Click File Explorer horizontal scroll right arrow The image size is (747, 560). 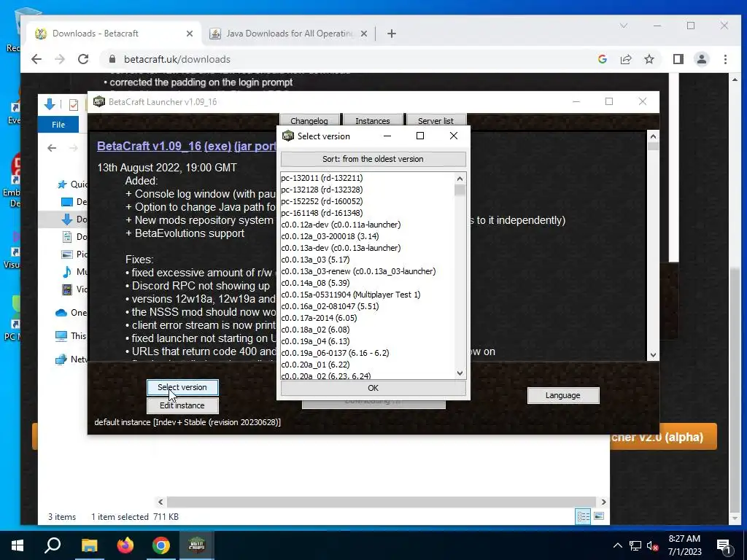pyautogui.click(x=603, y=502)
